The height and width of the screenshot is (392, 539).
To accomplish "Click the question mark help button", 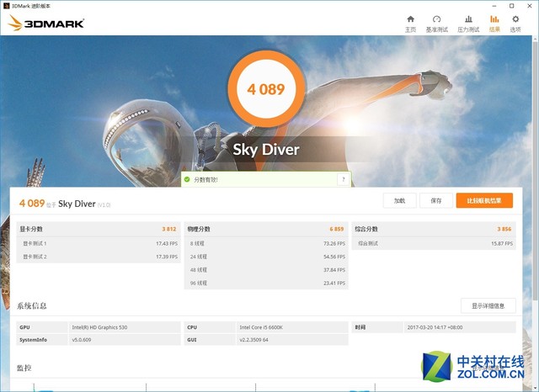I will (x=343, y=179).
